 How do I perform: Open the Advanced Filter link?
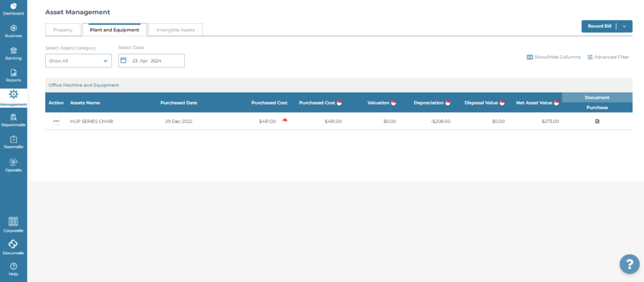pyautogui.click(x=608, y=57)
